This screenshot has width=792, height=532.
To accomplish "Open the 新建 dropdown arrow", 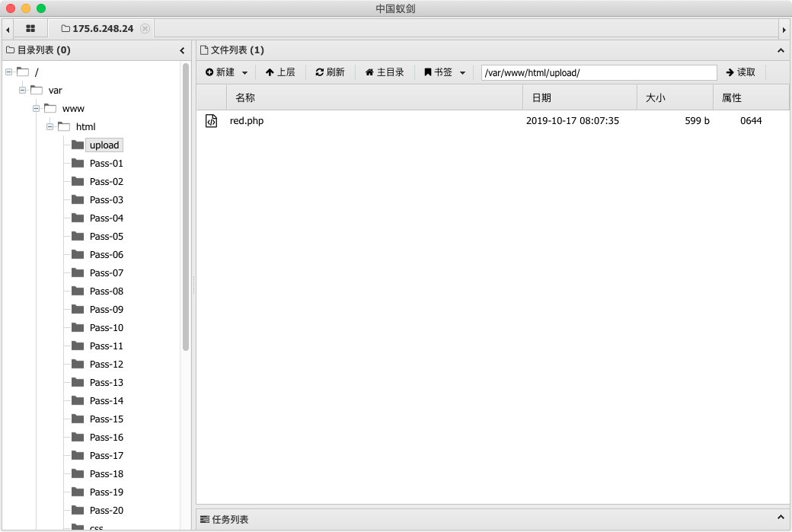I will (x=244, y=72).
